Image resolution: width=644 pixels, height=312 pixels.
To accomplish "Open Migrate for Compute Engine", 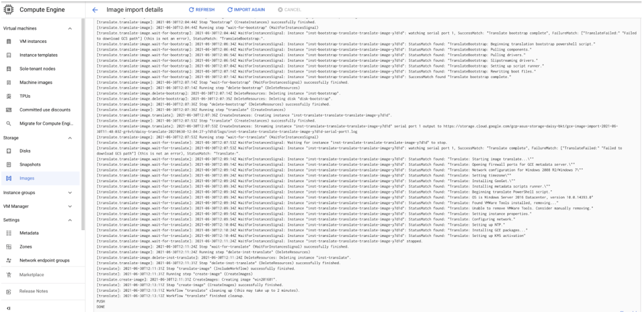I will coord(46,124).
